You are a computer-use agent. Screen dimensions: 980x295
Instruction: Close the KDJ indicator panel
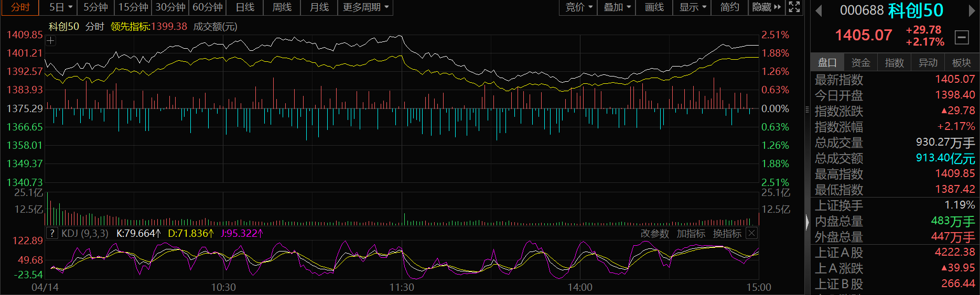(x=751, y=233)
